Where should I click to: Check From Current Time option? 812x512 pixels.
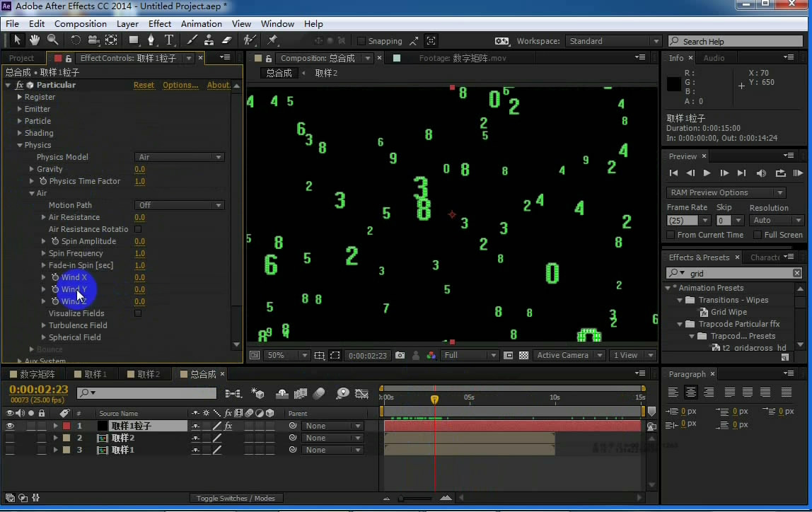671,235
